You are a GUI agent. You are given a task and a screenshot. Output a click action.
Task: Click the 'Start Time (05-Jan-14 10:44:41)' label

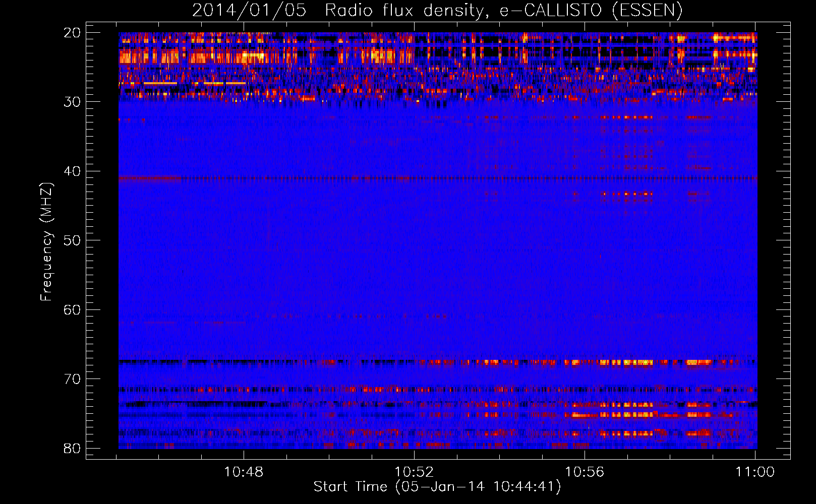[437, 487]
